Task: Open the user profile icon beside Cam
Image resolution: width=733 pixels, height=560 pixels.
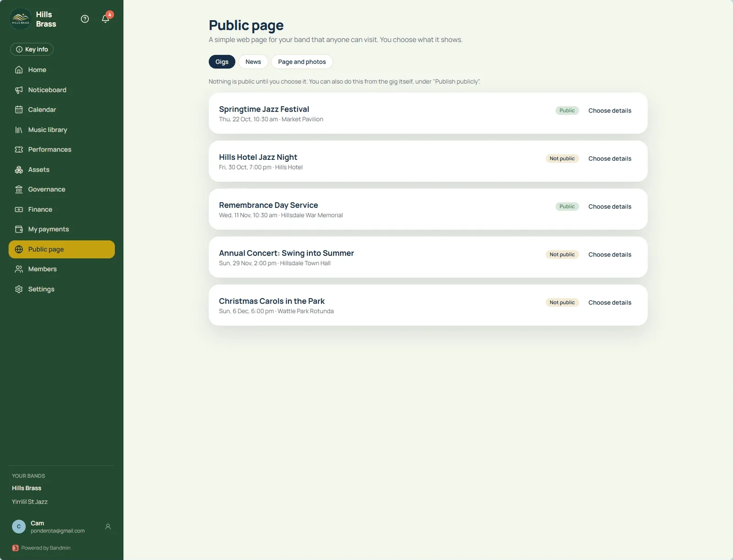Action: (x=108, y=527)
